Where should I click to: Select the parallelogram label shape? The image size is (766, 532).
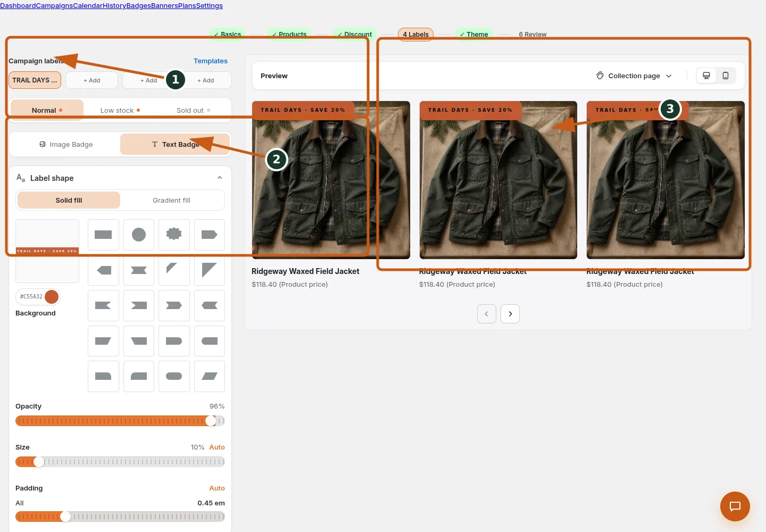click(210, 376)
